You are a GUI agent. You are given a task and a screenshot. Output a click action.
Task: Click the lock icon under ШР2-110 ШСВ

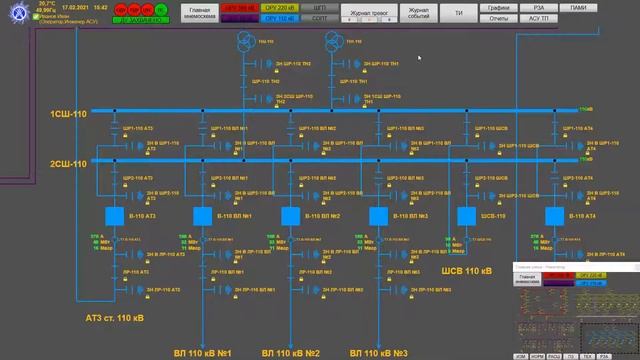(x=477, y=185)
